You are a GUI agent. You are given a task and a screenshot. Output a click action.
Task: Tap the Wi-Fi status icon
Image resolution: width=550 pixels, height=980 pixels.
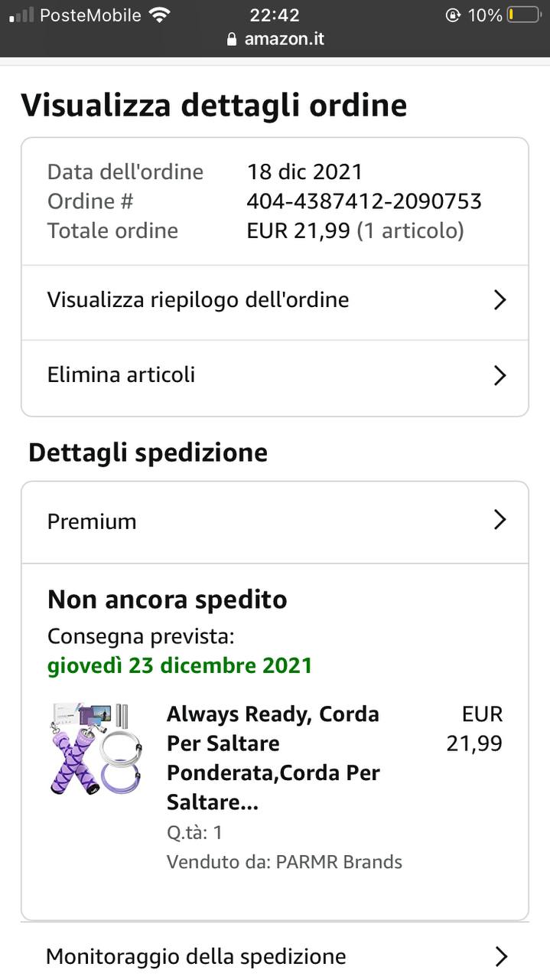(x=159, y=15)
